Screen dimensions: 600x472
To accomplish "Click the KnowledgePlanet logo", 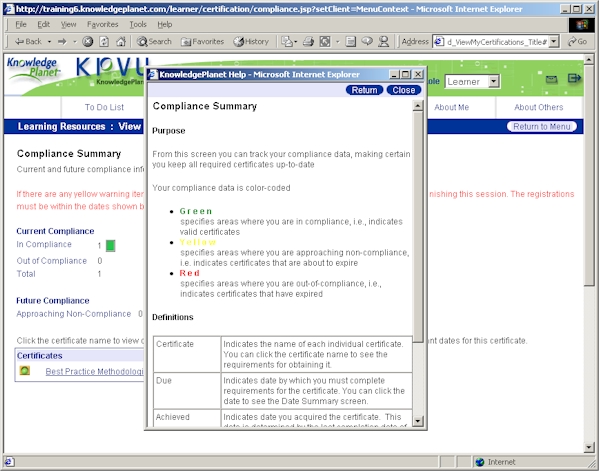I will [x=33, y=71].
